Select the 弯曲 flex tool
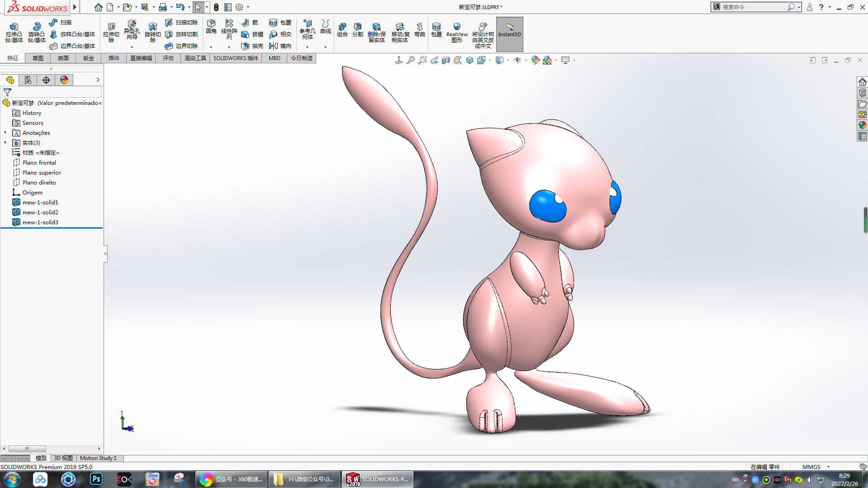This screenshot has width=868, height=488. (420, 29)
